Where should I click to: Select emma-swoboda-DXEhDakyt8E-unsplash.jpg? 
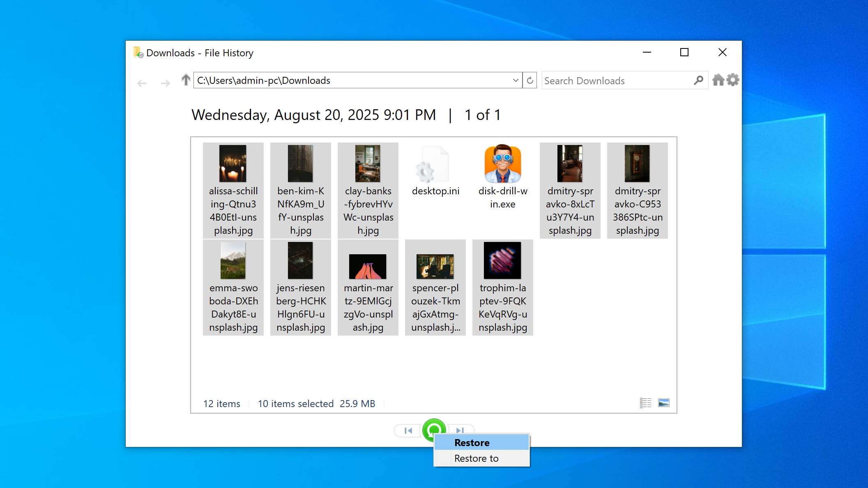[x=233, y=288]
